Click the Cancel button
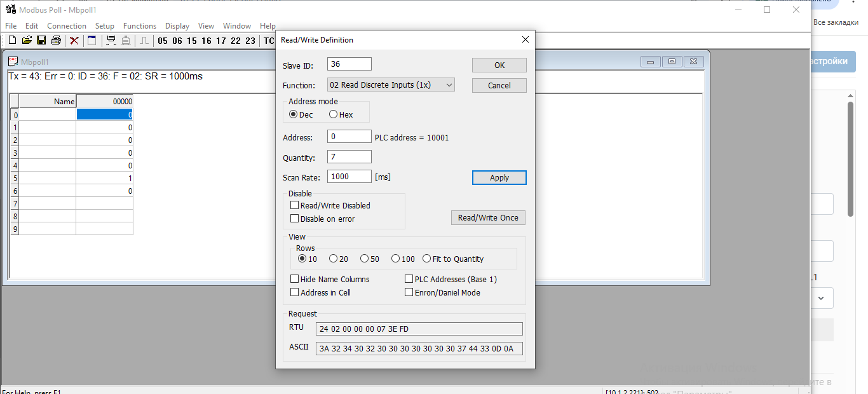Image resolution: width=868 pixels, height=394 pixels. (x=499, y=85)
